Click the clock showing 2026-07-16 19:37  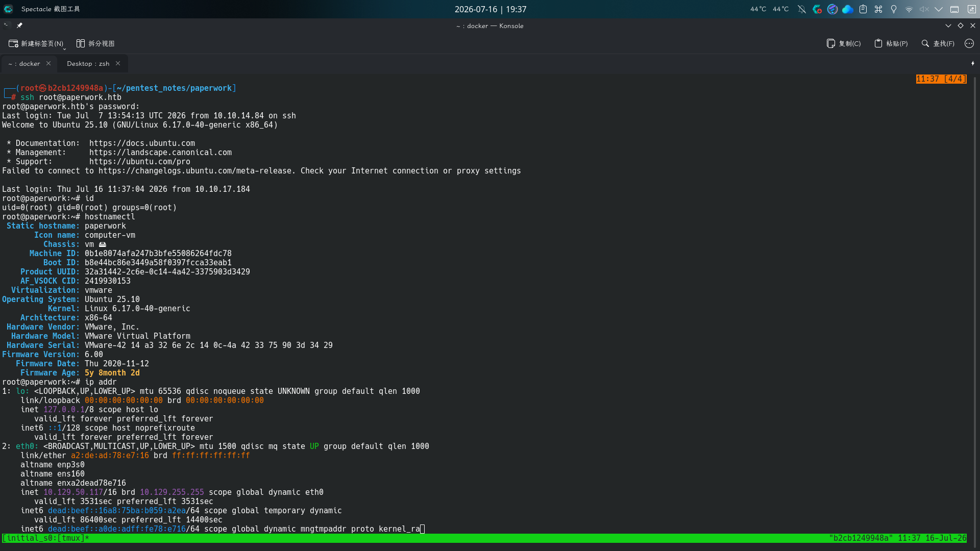pos(491,9)
